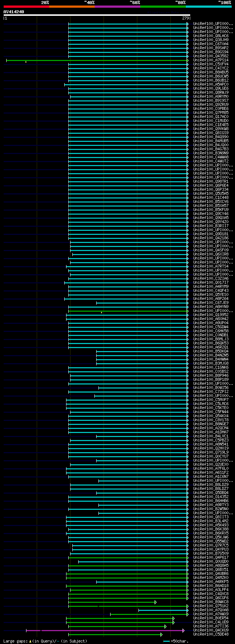Select the UniRef100_C4IYC2 label
This screenshot has height=644, width=235.
click(211, 68)
